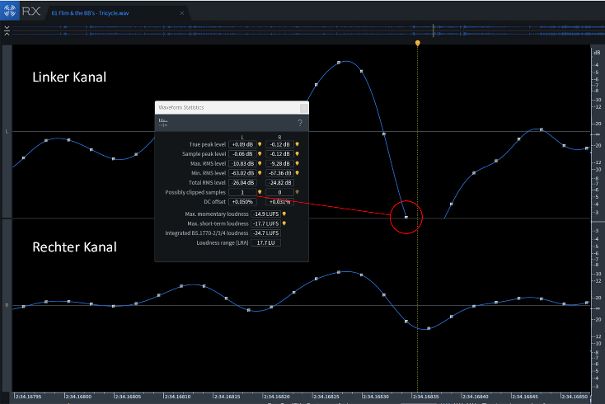Click the clipped sample point in red circle
The image size is (605, 404).
point(406,216)
